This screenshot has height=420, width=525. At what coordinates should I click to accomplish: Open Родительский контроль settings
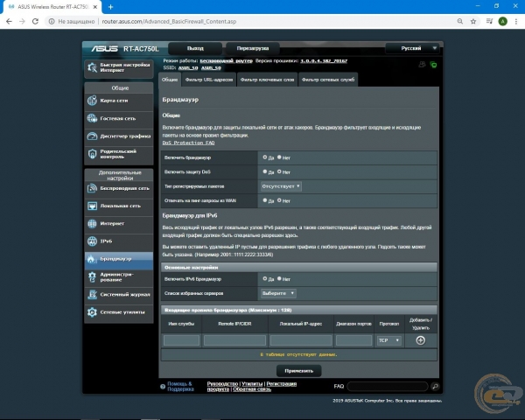(119, 153)
